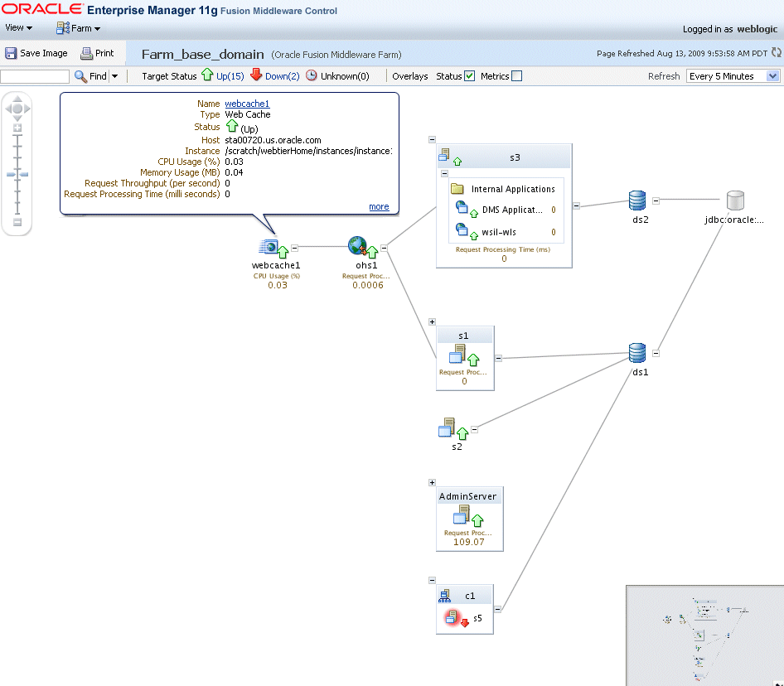Screen dimensions: 784x686
Task: Click the red Down arrow status icon
Action: coord(256,75)
